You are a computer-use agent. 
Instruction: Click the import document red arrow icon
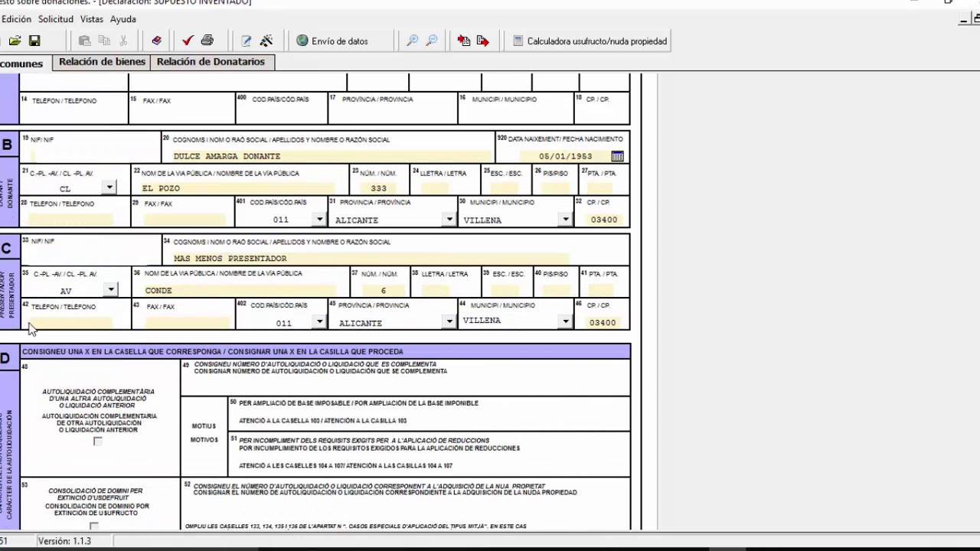(x=463, y=41)
